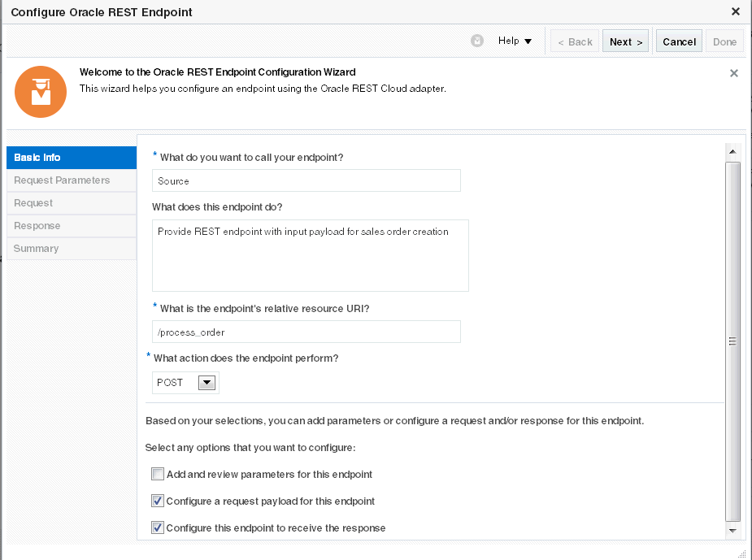Click the scrollbar down arrow
This screenshot has height=560, width=752.
[732, 530]
